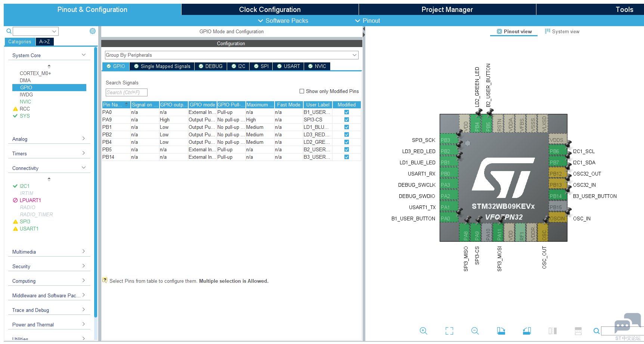This screenshot has height=344, width=644.
Task: Rotate the chip counter-clockwise using the toolbar icon
Action: [527, 331]
